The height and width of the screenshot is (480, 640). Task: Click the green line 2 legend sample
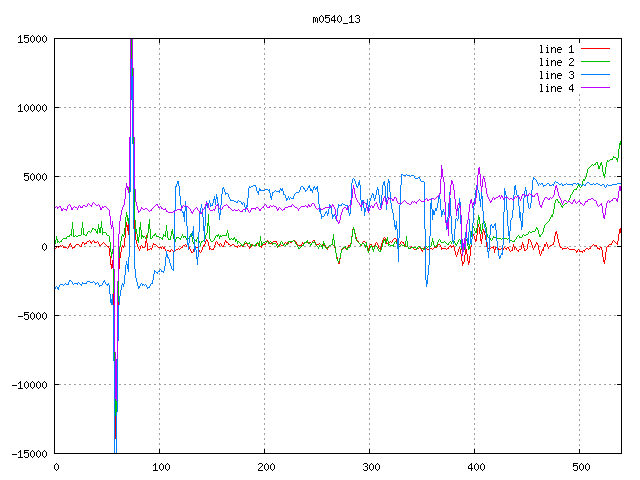tap(596, 62)
